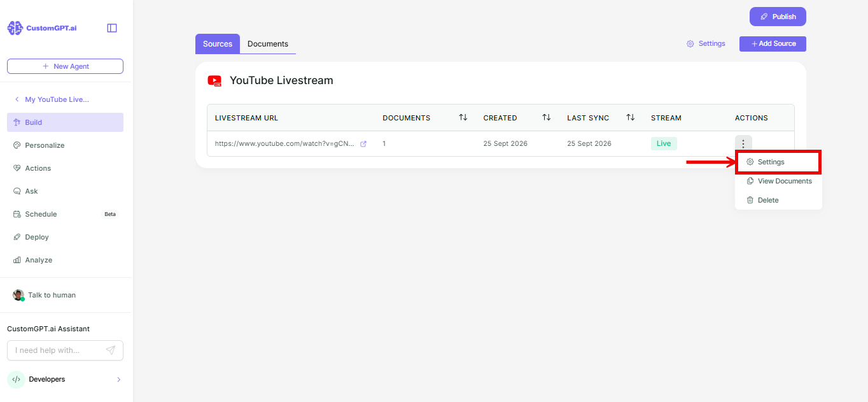Screen dimensions: 868x402
Task: Sort table by Documents column arrows
Action: click(463, 118)
